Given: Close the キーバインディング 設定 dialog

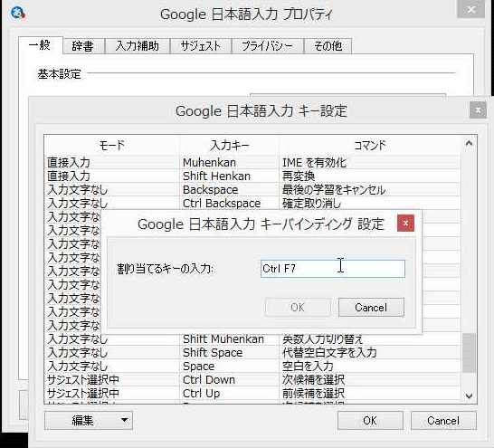Looking at the screenshot, I should coord(405,223).
